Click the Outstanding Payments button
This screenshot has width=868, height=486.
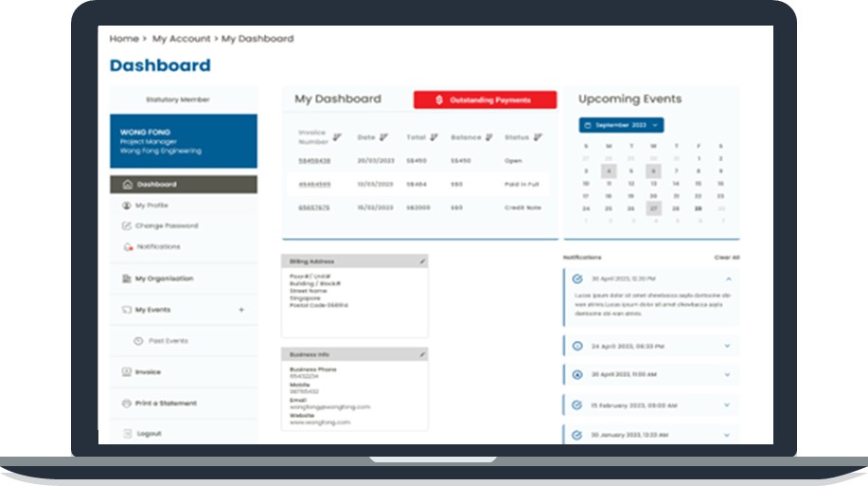pyautogui.click(x=485, y=99)
